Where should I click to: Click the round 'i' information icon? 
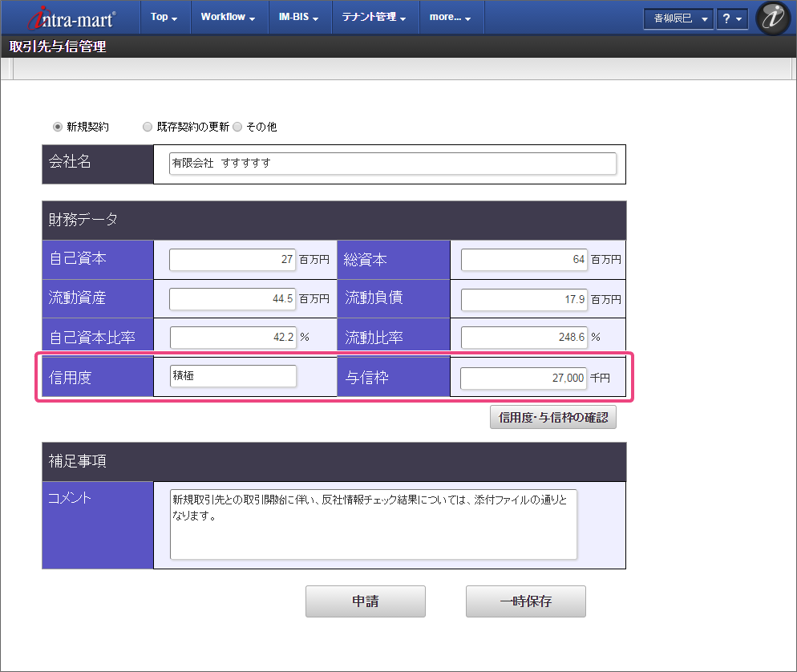774,18
